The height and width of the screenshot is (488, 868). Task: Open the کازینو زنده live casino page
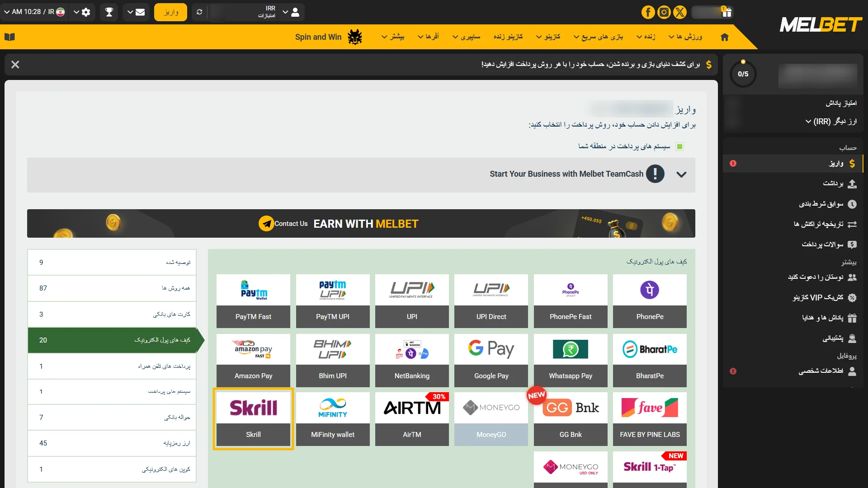click(x=508, y=37)
